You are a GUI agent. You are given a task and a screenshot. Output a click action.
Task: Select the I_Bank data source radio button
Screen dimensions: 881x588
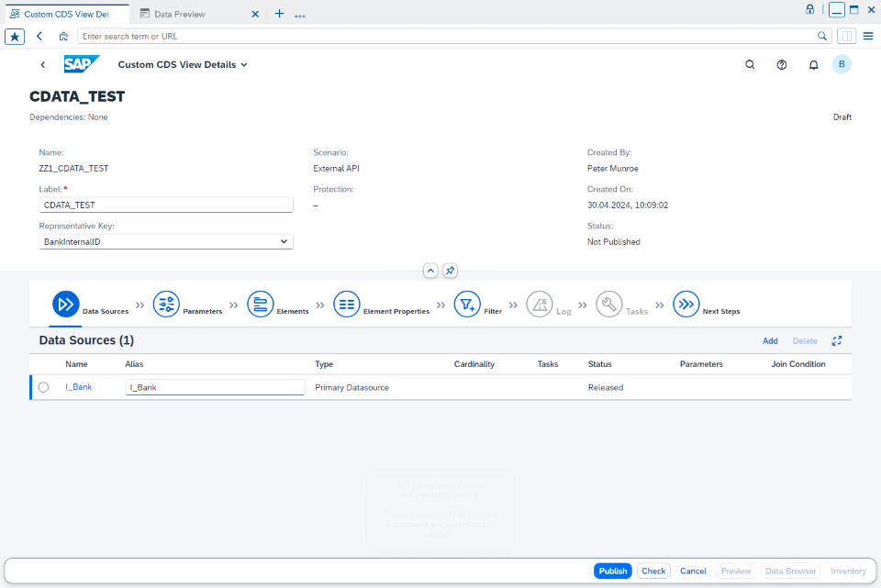[43, 386]
